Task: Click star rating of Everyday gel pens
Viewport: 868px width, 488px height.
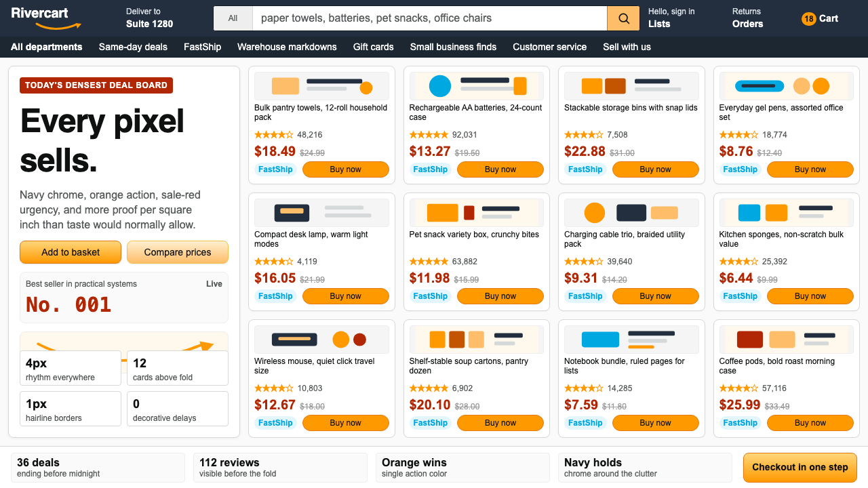Action: [x=738, y=135]
